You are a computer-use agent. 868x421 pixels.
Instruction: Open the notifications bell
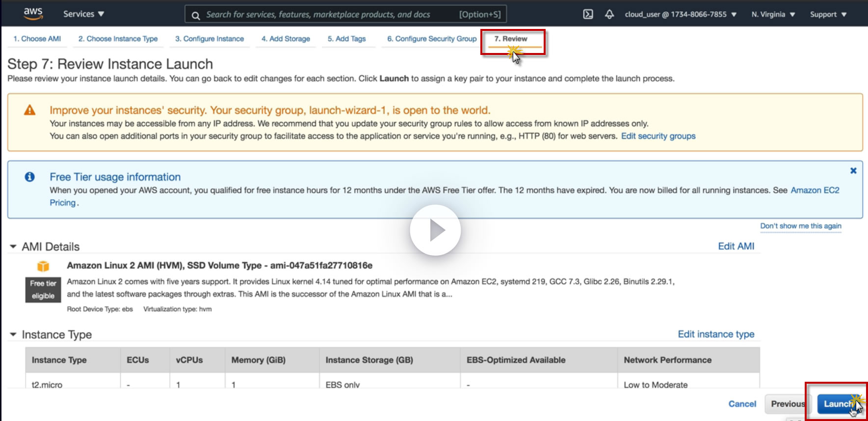click(x=609, y=14)
